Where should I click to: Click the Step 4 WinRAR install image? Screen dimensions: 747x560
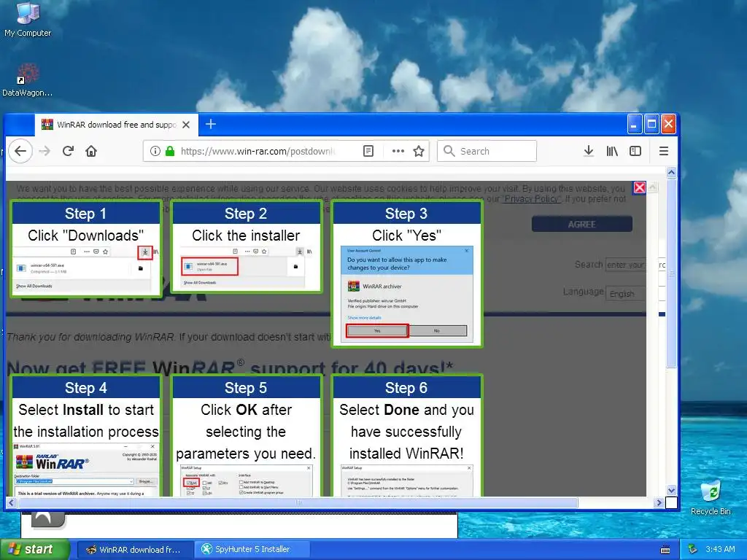(86, 470)
